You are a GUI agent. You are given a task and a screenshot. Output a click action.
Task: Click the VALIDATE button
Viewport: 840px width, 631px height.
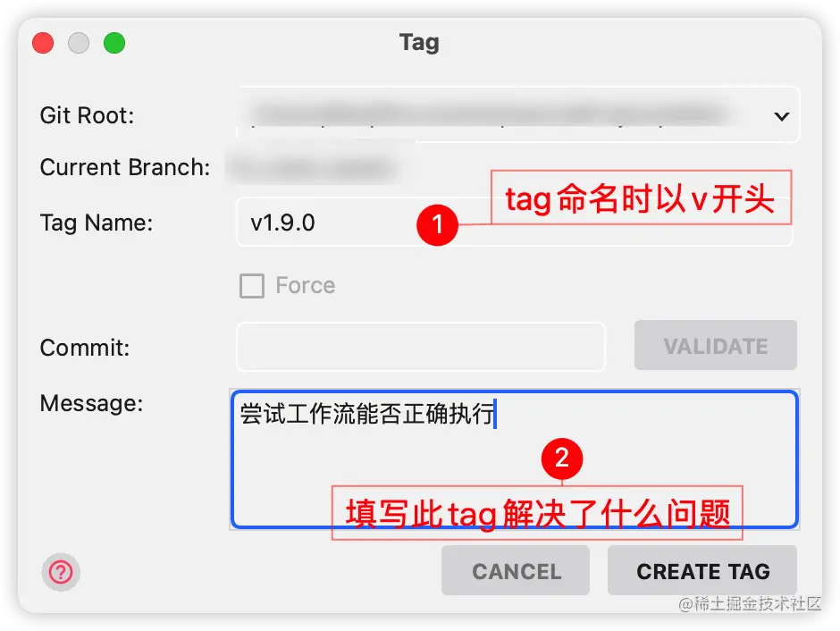tap(716, 346)
